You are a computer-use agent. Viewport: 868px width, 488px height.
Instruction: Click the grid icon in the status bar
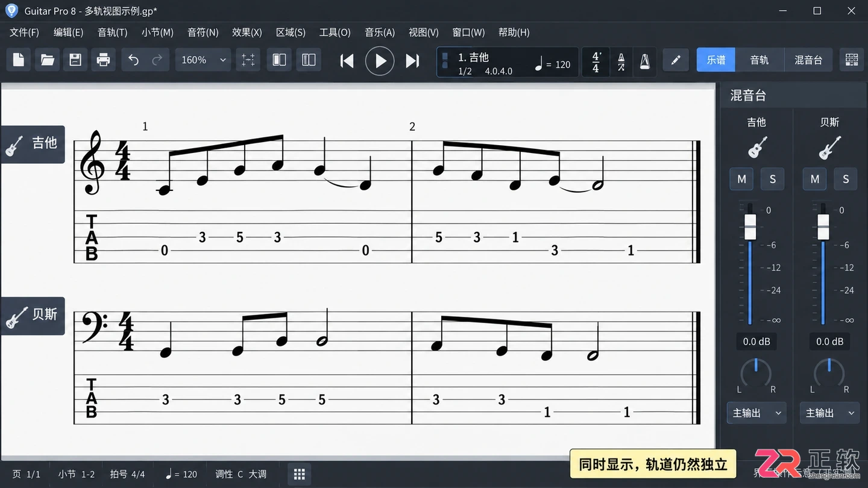(x=300, y=474)
